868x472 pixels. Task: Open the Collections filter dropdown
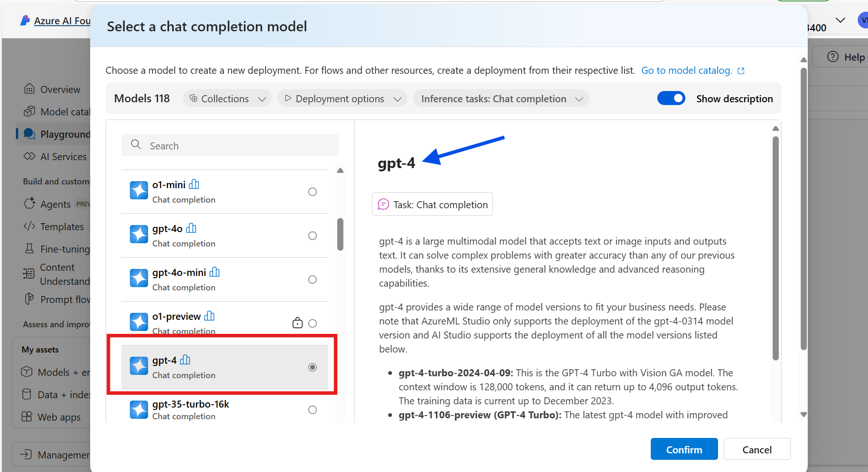[228, 99]
